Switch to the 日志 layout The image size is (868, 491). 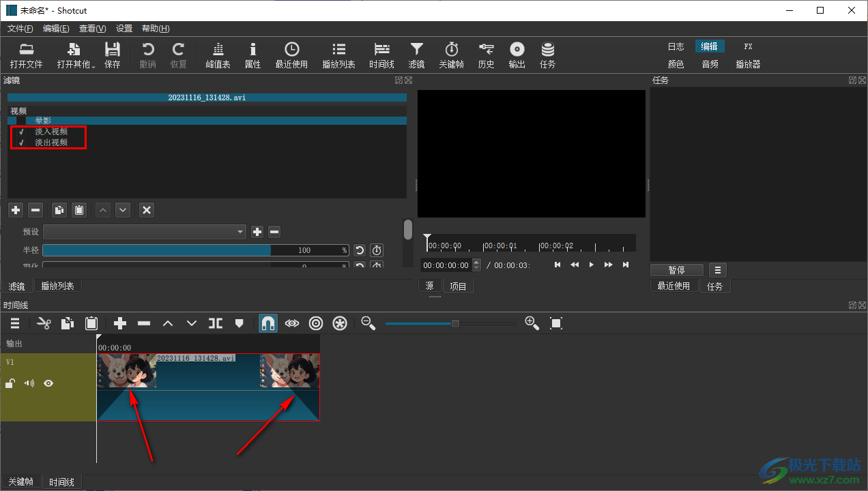point(676,46)
